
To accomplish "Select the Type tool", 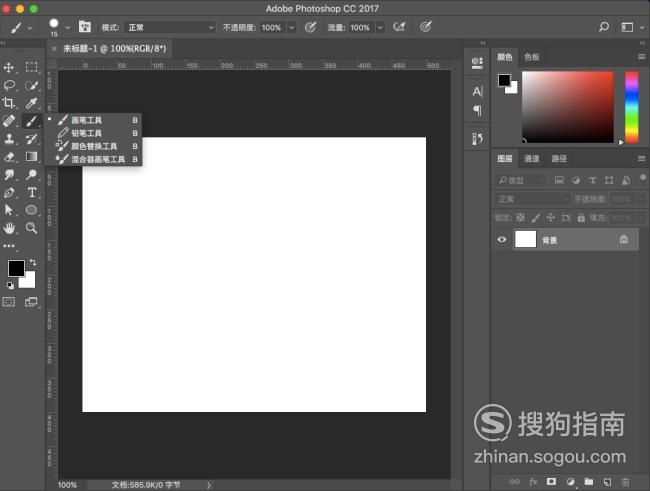I will [x=32, y=192].
